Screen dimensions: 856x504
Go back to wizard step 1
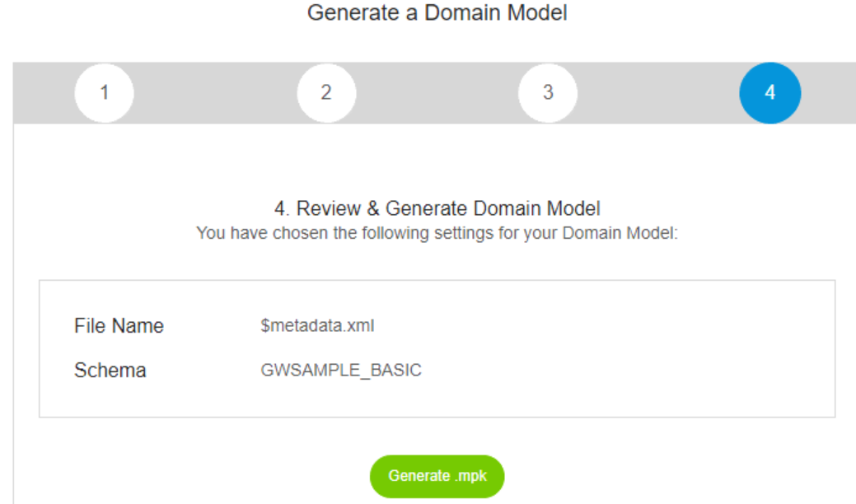(105, 93)
